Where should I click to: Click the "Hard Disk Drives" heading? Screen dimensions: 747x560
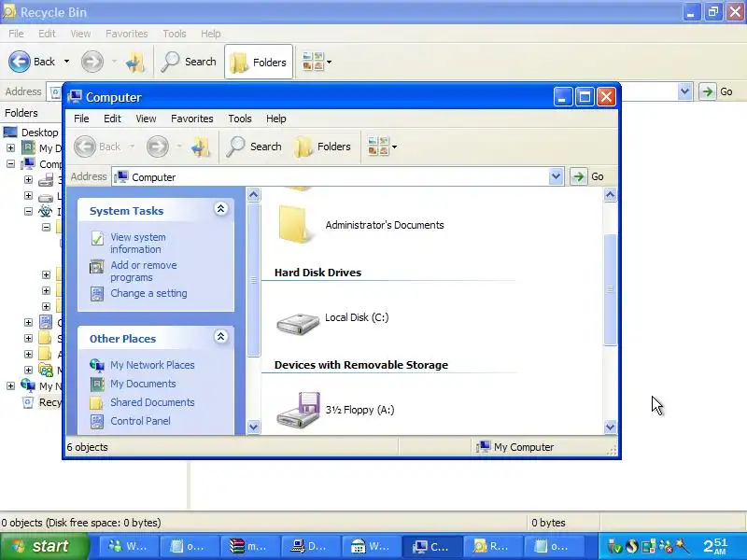click(x=317, y=273)
